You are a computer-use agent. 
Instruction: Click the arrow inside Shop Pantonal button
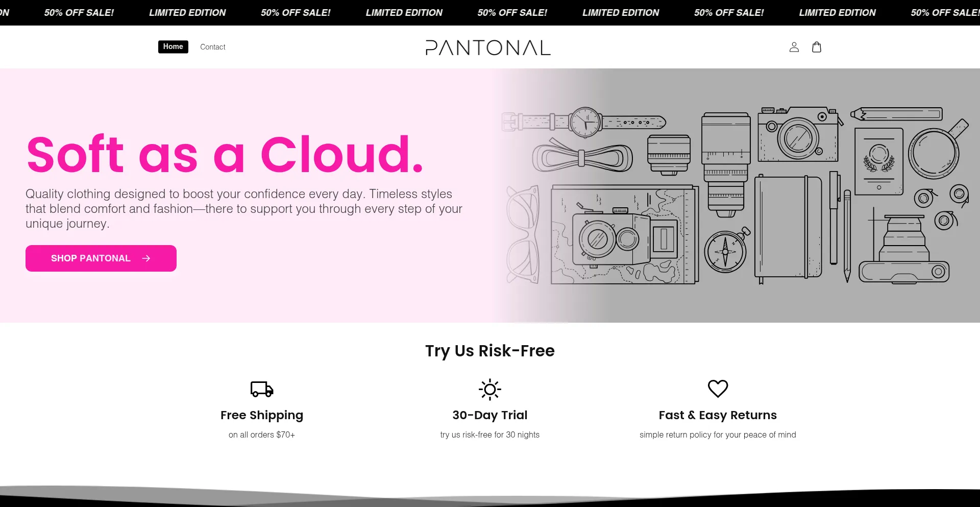(x=146, y=258)
